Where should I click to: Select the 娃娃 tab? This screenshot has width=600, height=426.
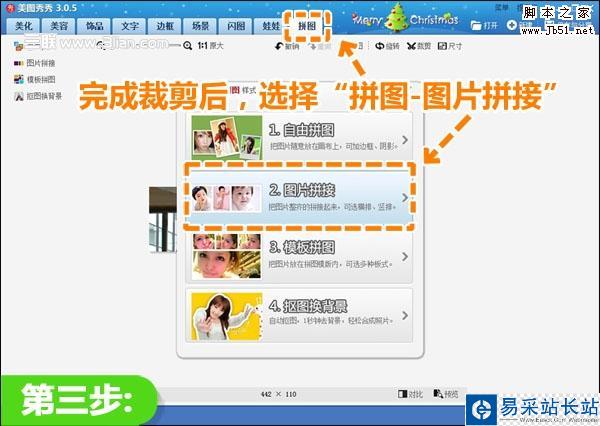(270, 26)
